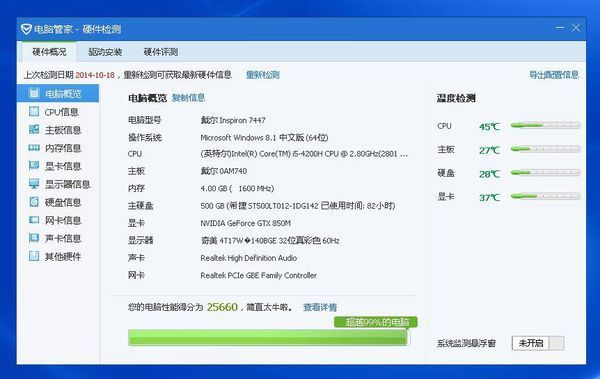Click the 硬盘 temperature bar
Screen dimensions: 600x379
[545, 173]
